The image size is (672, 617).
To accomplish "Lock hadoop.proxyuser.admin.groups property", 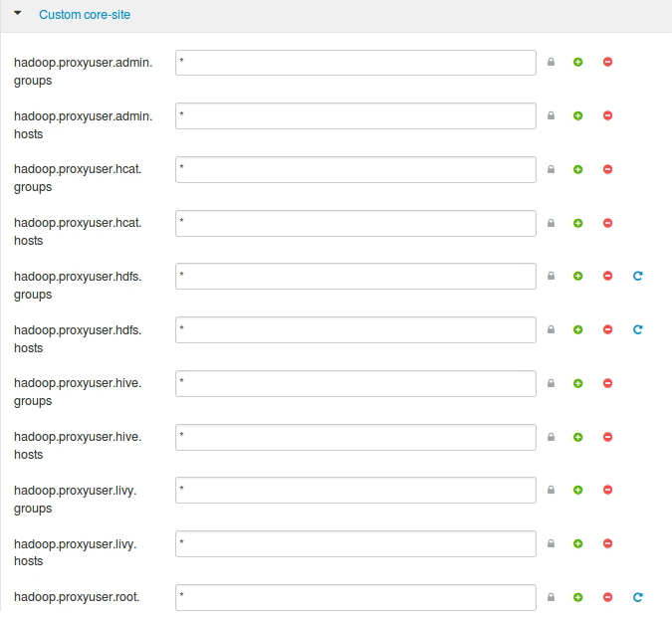I will [x=552, y=62].
